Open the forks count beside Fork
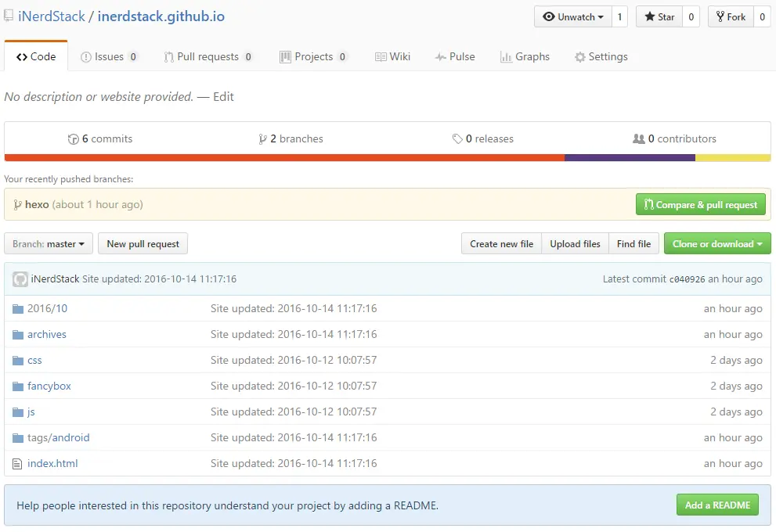776x532 pixels. click(x=762, y=16)
